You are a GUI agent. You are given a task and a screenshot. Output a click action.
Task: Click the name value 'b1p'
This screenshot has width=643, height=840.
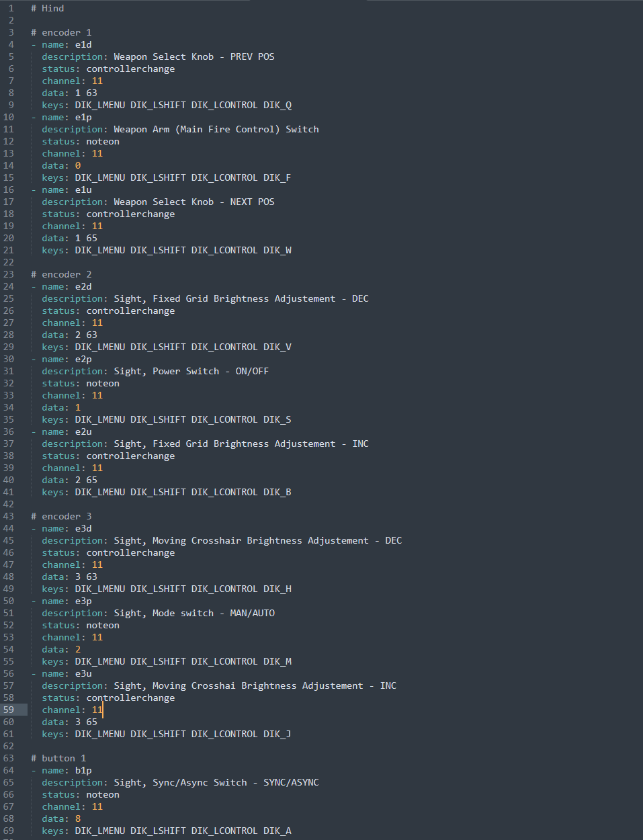click(x=83, y=770)
